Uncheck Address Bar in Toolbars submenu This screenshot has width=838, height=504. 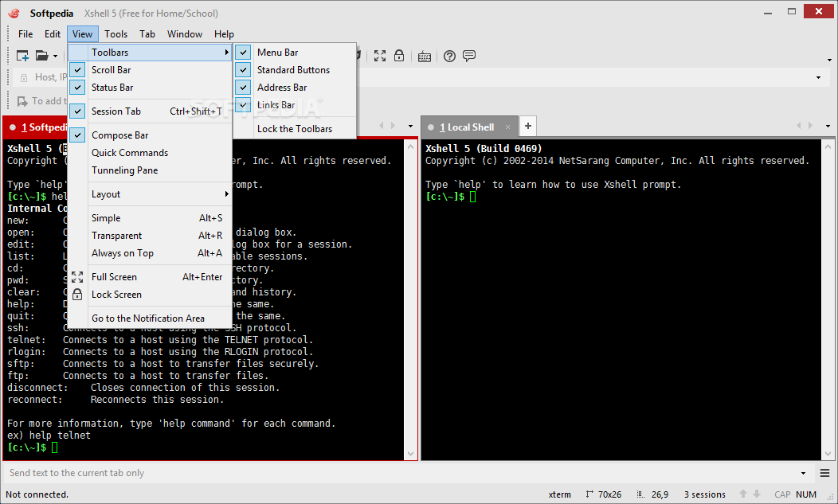[x=296, y=88]
